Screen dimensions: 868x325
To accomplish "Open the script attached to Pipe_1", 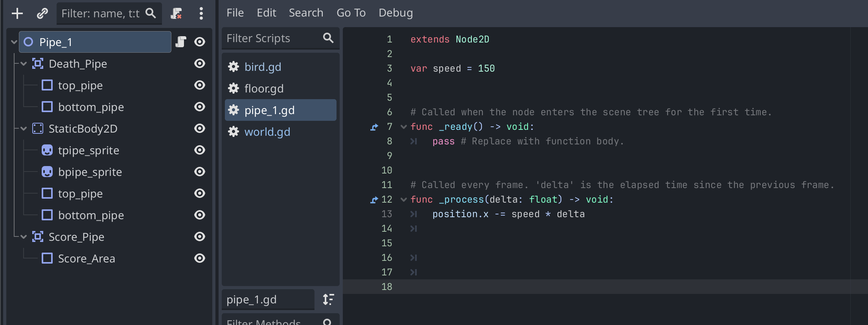I will 181,42.
